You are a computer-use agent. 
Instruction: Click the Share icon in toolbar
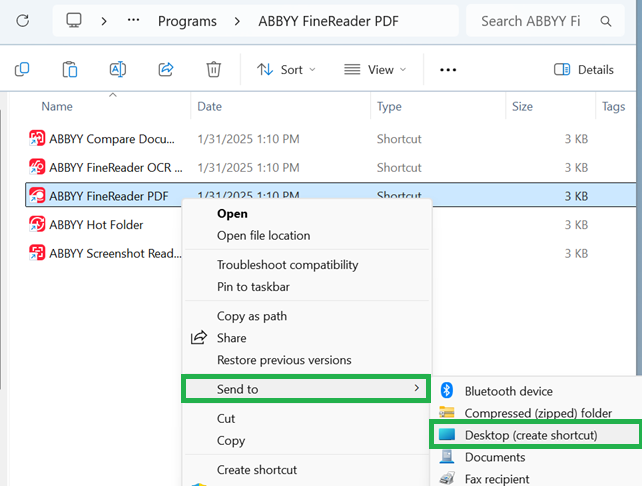166,69
